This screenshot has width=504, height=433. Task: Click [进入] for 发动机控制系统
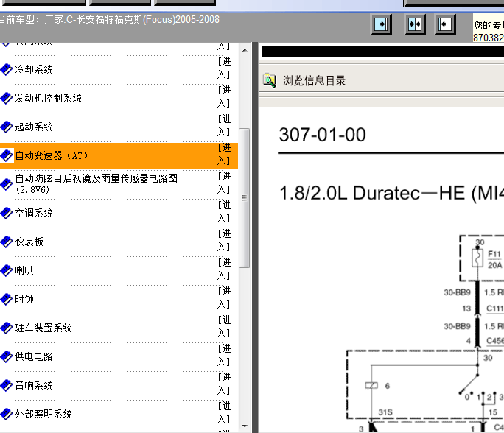click(224, 96)
